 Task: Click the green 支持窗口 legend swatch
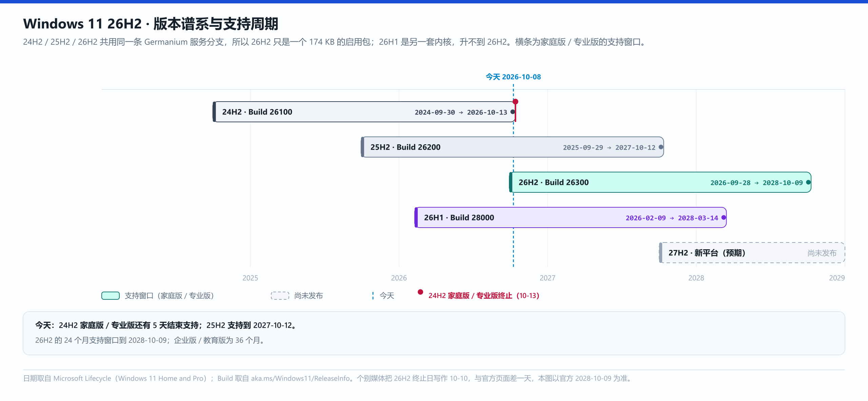tap(111, 296)
